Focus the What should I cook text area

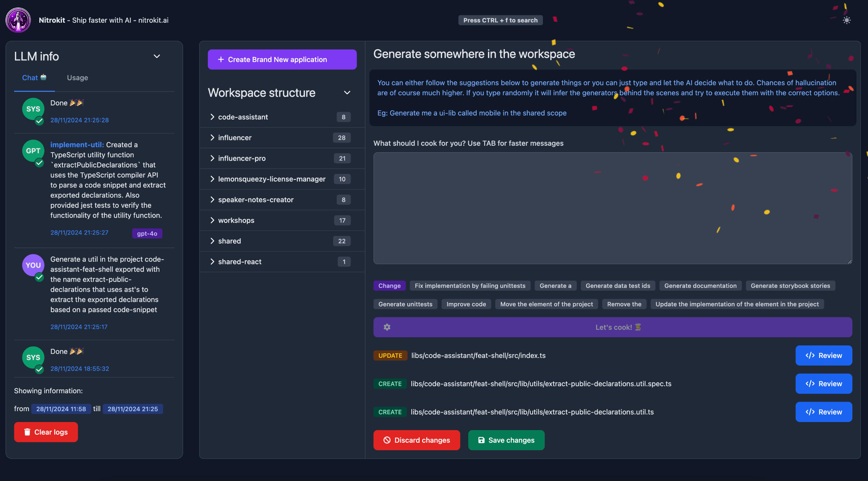pyautogui.click(x=612, y=208)
